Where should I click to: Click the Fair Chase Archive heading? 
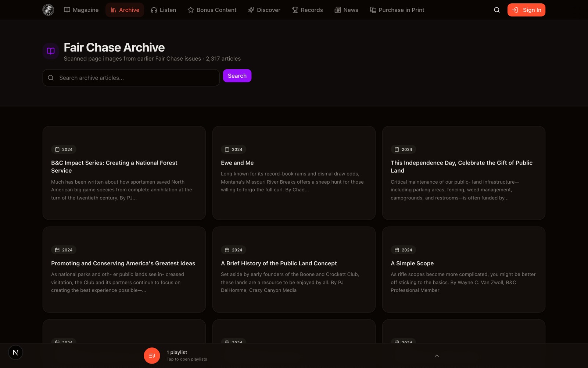pos(114,47)
